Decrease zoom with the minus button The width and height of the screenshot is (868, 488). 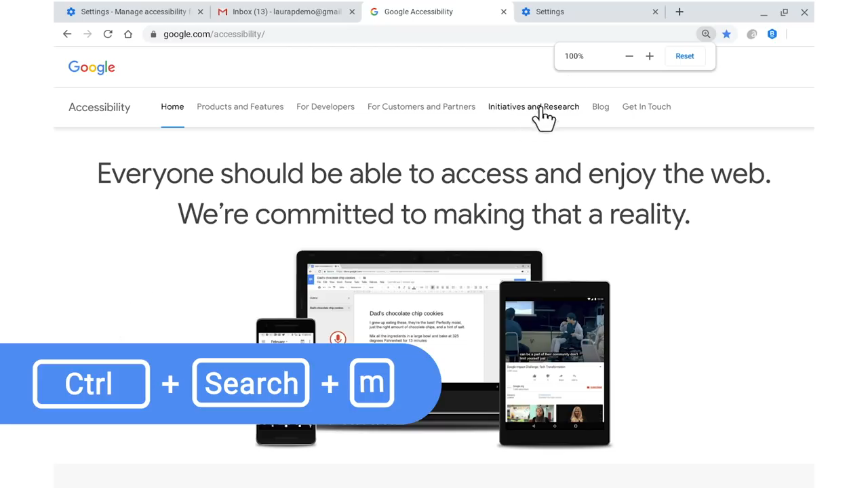click(x=629, y=56)
